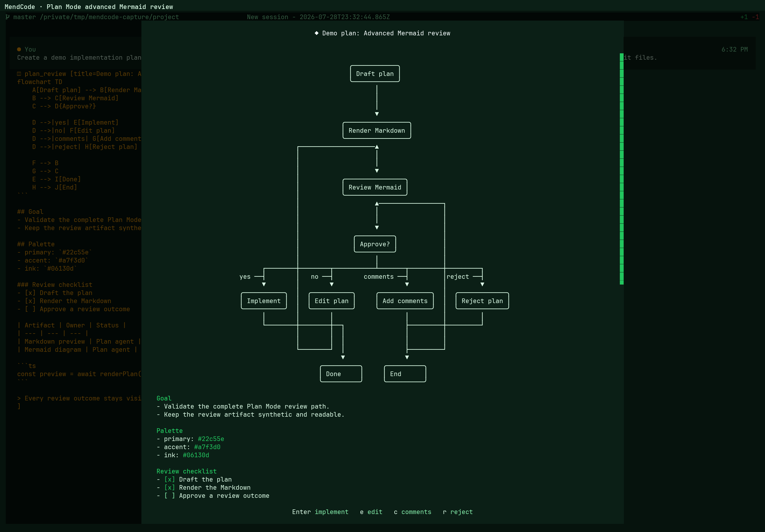Click 'H --> J[End]' source line

click(55, 187)
